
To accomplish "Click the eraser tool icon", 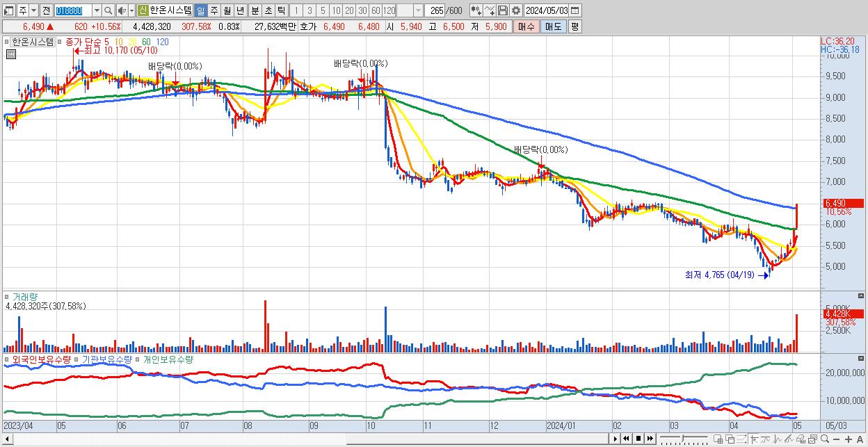I will 801,439.
